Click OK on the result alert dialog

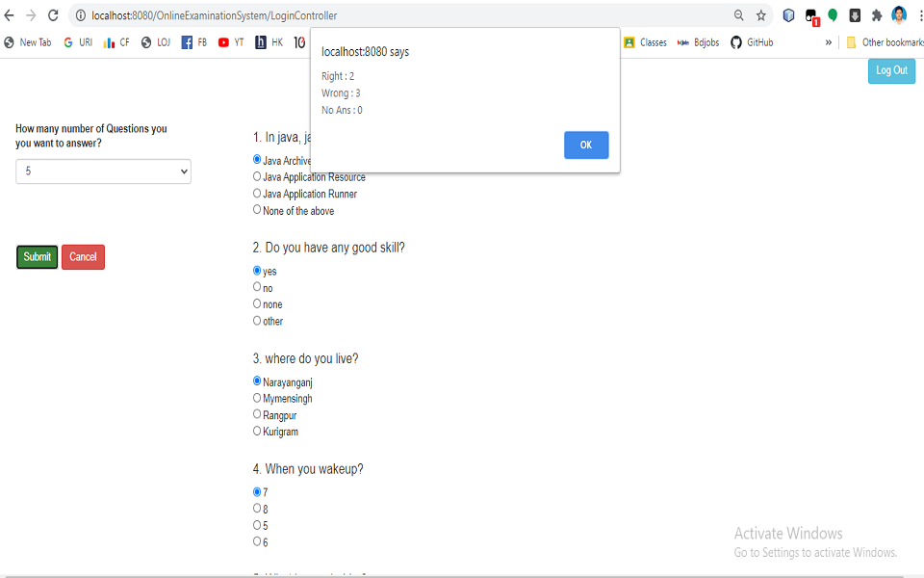[586, 144]
